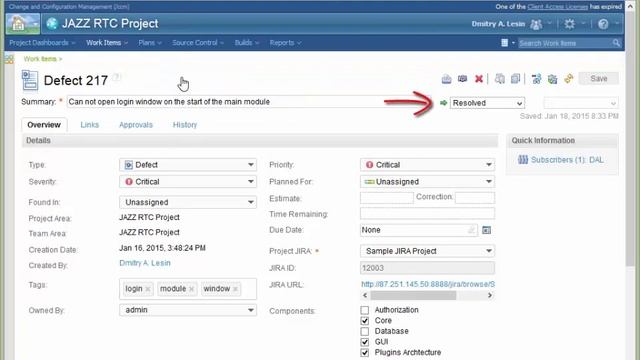Open the Project Dashboards menu
This screenshot has width=640, height=360.
pyautogui.click(x=42, y=43)
